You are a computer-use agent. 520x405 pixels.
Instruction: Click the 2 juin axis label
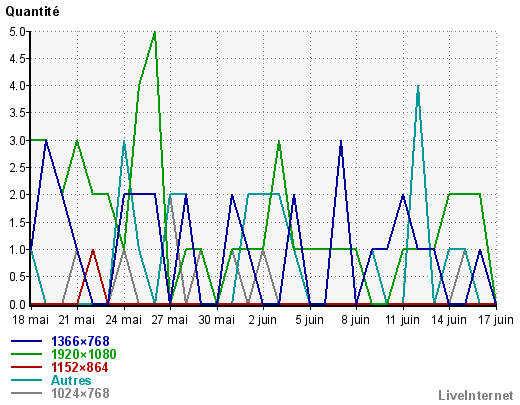pos(263,320)
